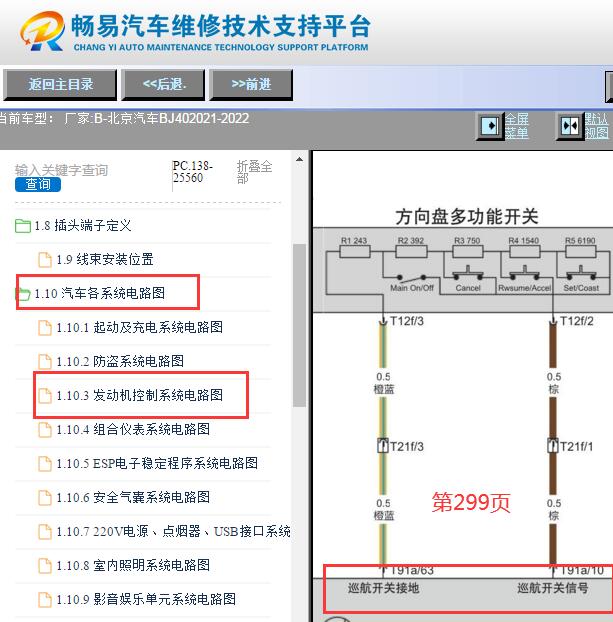Collapse all with the 折叠全部 link
The height and width of the screenshot is (622, 613).
(254, 172)
